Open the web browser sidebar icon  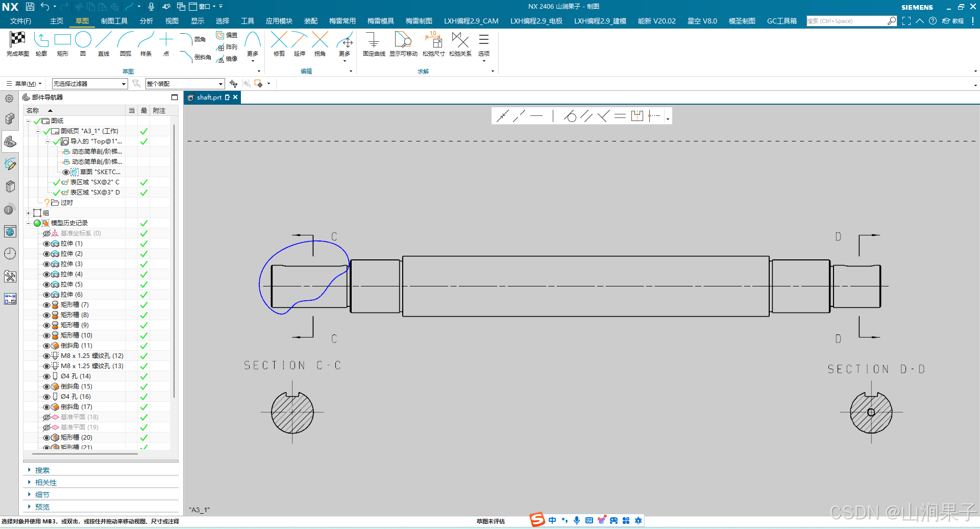pos(10,232)
